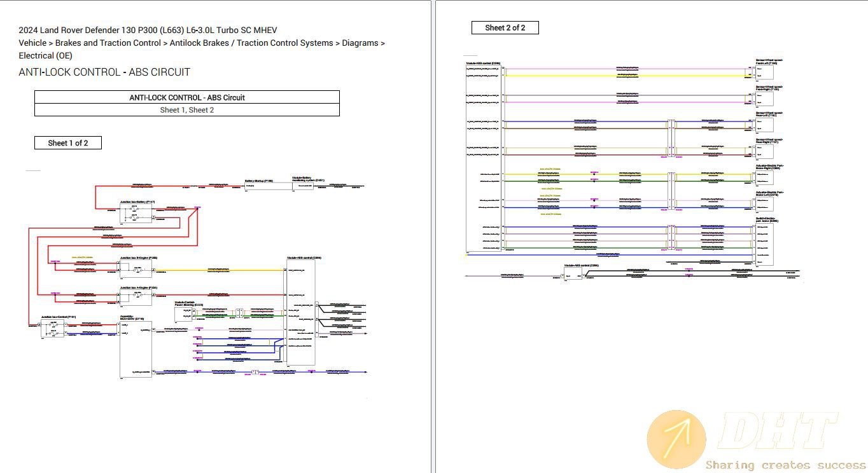Click the 'Junction box-Battery' component label

[x=137, y=202]
